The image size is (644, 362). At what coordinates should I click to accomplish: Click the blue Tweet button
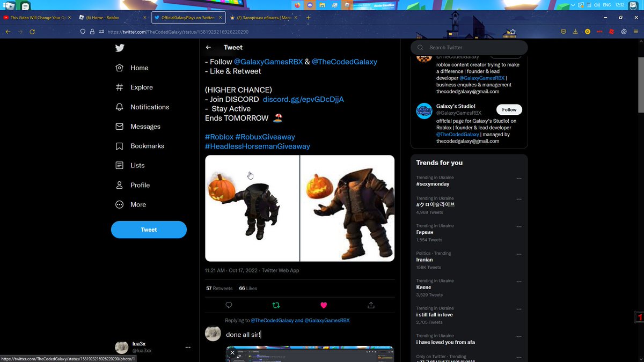point(149,230)
